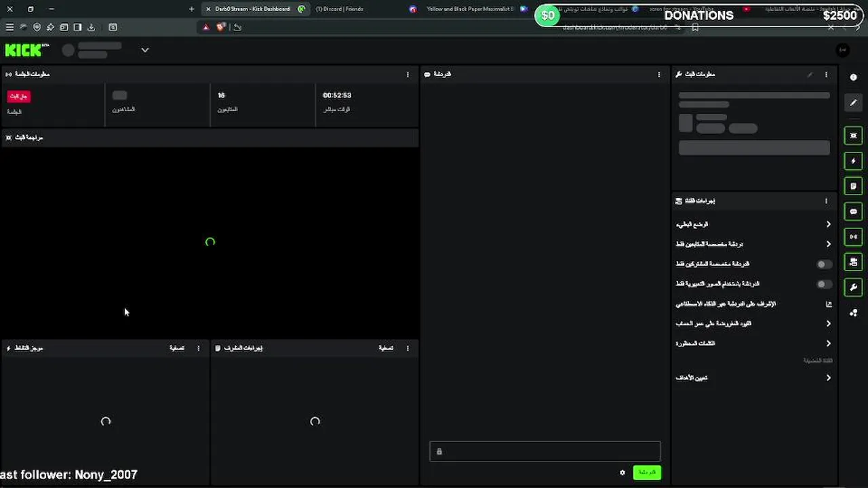Expand the followers-only chat row chevron
This screenshot has height=488, width=868.
coord(828,244)
